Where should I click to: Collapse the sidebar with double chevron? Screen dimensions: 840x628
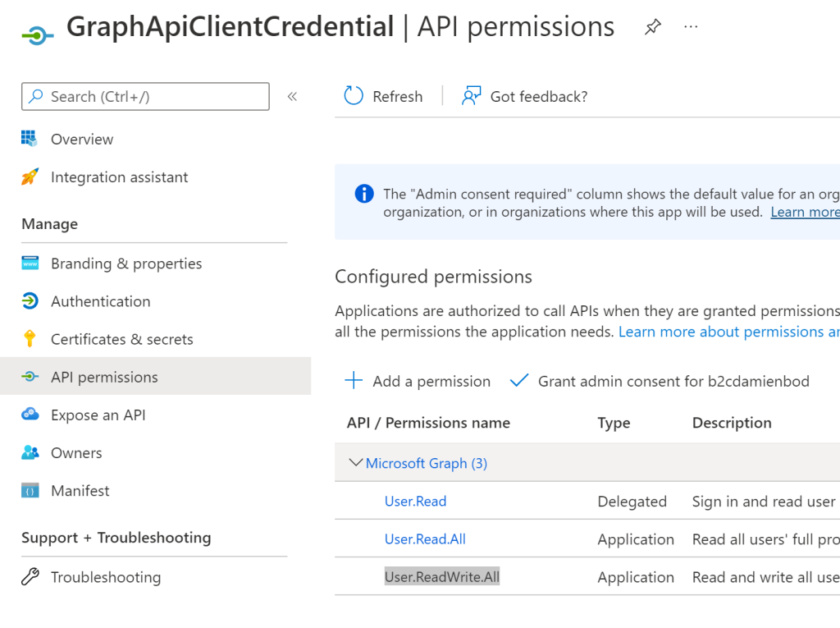(x=292, y=97)
